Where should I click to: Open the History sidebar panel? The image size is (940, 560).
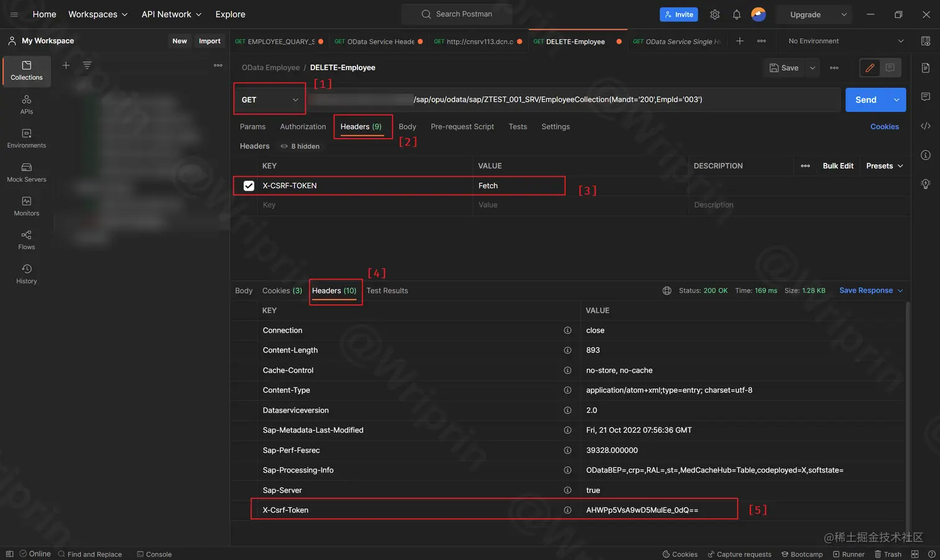coord(27,274)
